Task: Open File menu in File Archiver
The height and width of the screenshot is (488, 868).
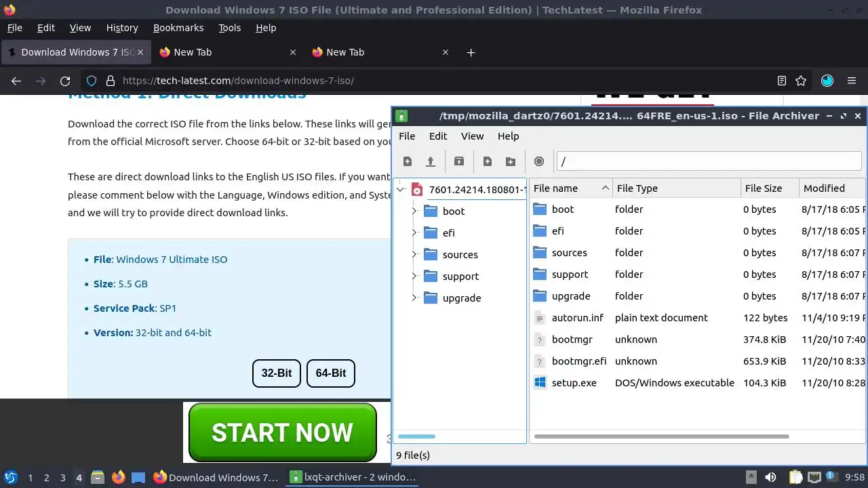Action: (x=407, y=136)
